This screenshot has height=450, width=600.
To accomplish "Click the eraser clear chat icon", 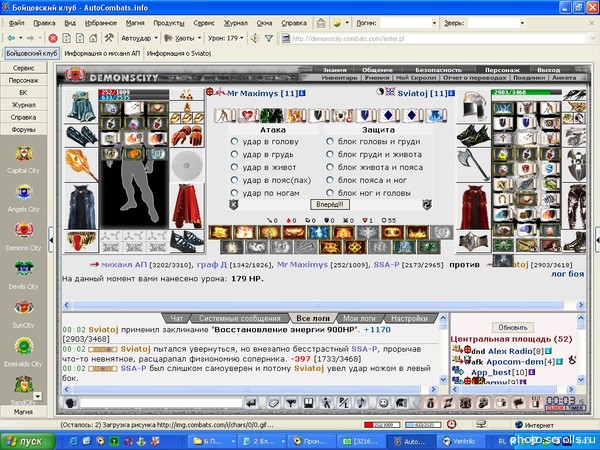I will point(273,403).
